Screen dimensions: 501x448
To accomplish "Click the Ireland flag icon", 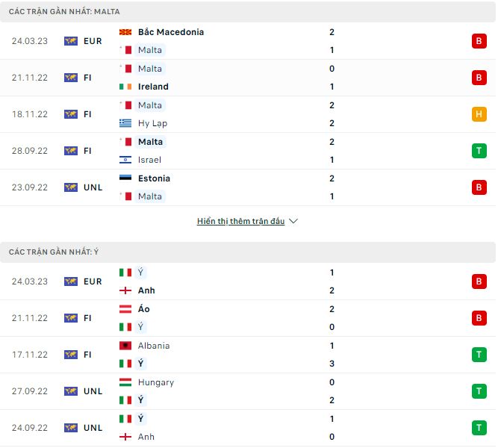I will [125, 87].
